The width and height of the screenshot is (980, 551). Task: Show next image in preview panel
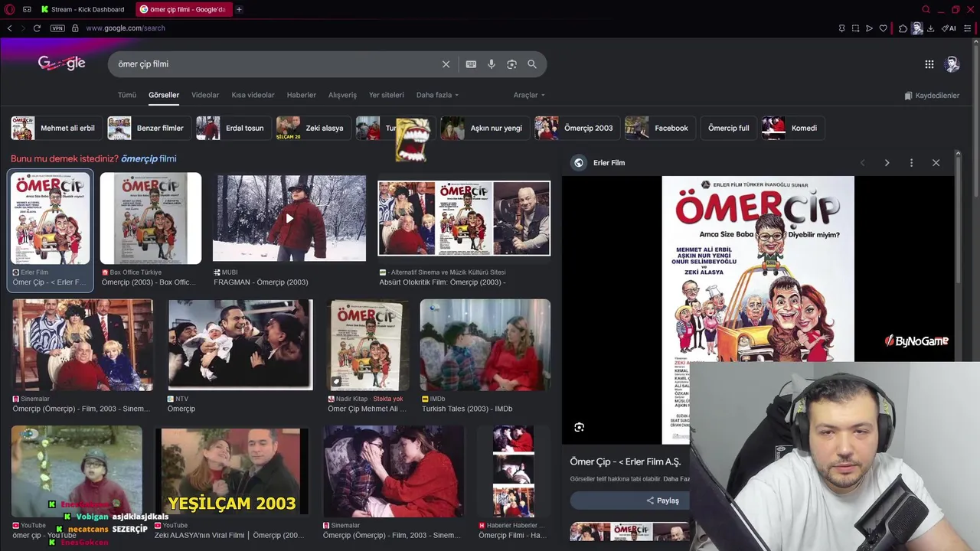887,163
